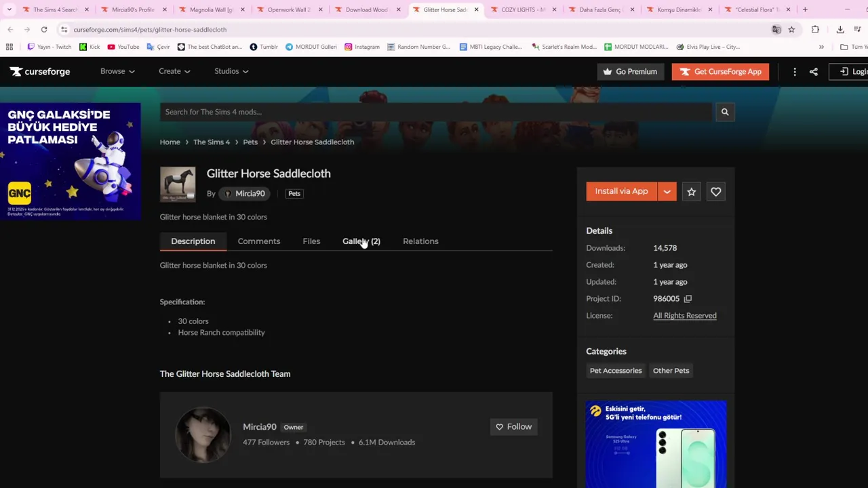Open browser extensions puzzle icon
868x488 pixels.
pos(815,30)
